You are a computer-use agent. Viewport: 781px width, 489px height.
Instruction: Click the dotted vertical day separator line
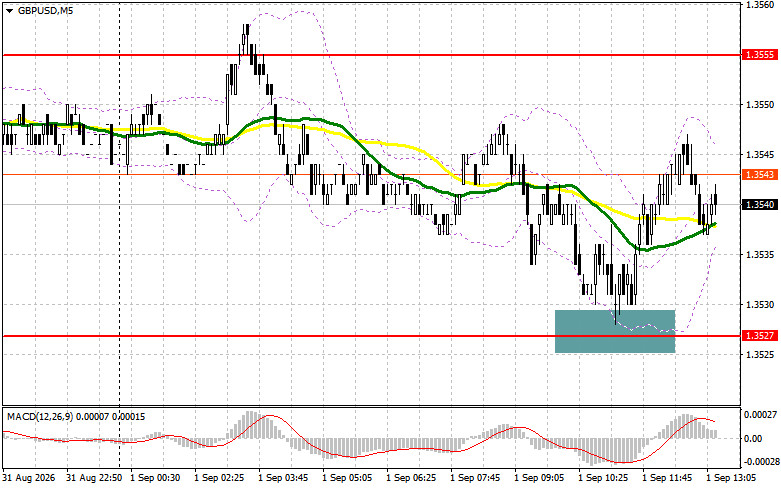pyautogui.click(x=120, y=249)
